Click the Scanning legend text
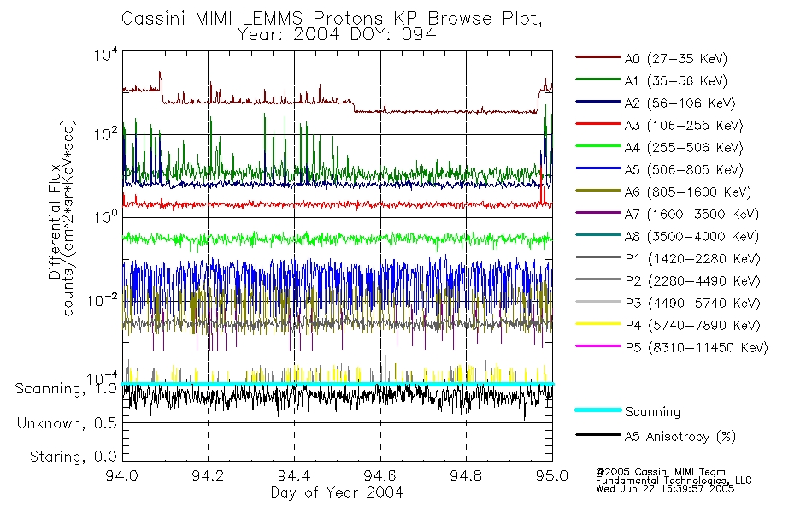 point(652,412)
